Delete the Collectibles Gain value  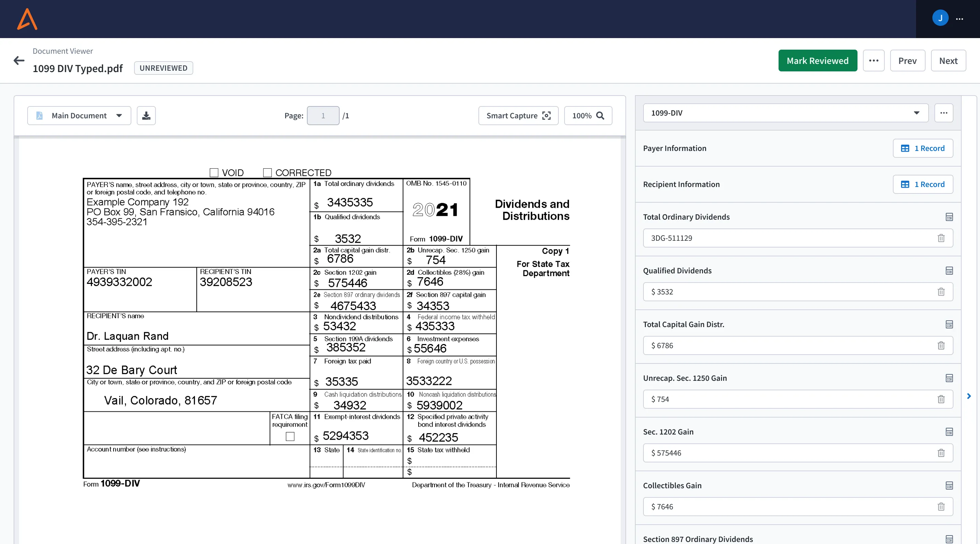pyautogui.click(x=941, y=507)
